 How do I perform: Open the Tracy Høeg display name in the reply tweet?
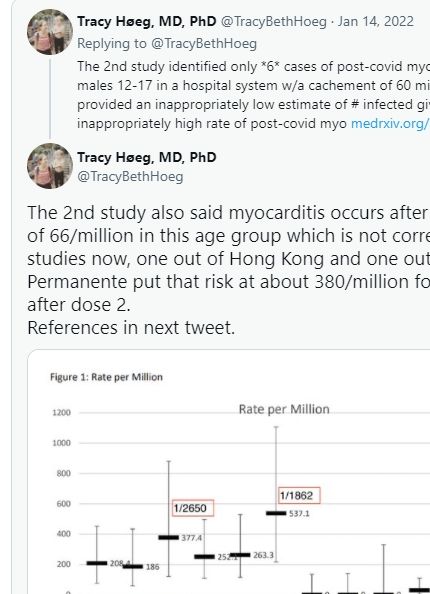pos(147,22)
